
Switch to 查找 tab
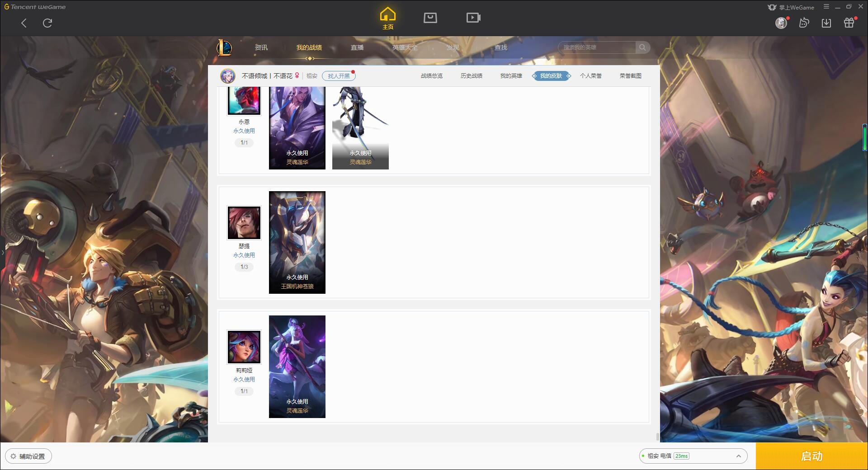(501, 47)
